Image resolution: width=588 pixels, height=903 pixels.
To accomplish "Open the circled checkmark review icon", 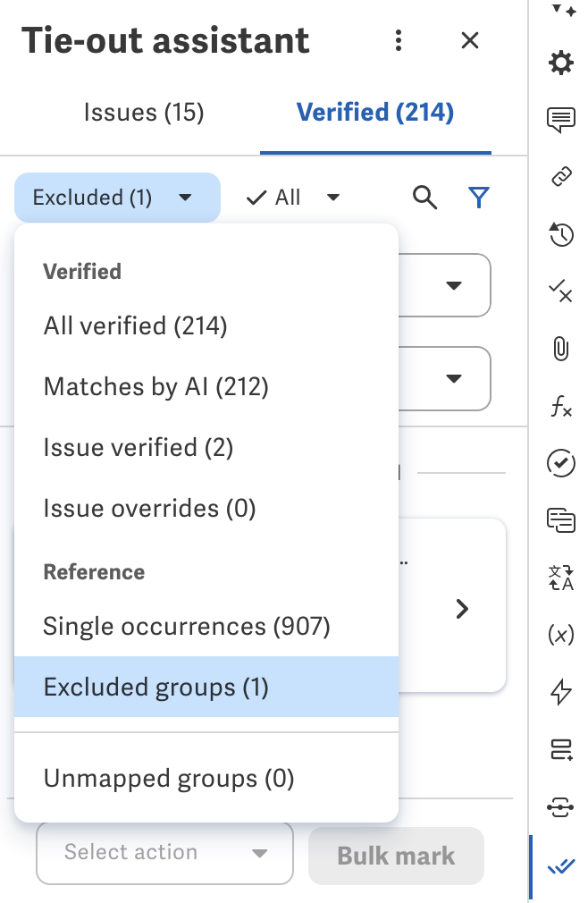I will coord(561,463).
